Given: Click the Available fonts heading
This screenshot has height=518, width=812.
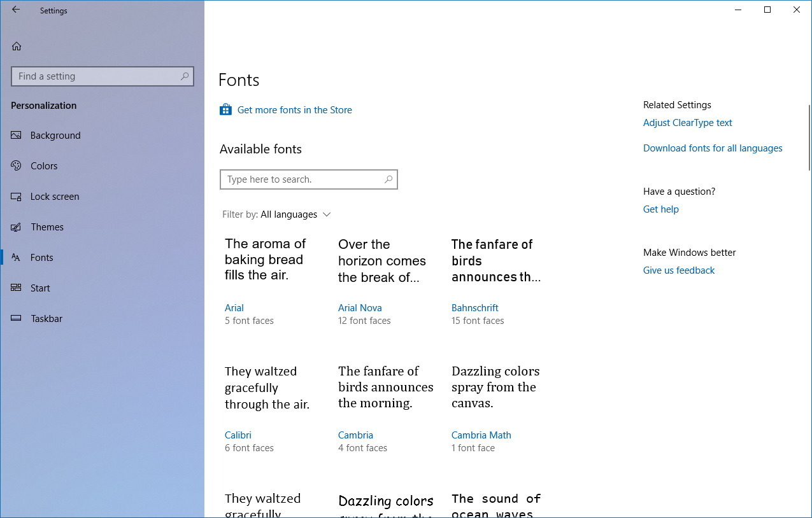Looking at the screenshot, I should point(260,149).
